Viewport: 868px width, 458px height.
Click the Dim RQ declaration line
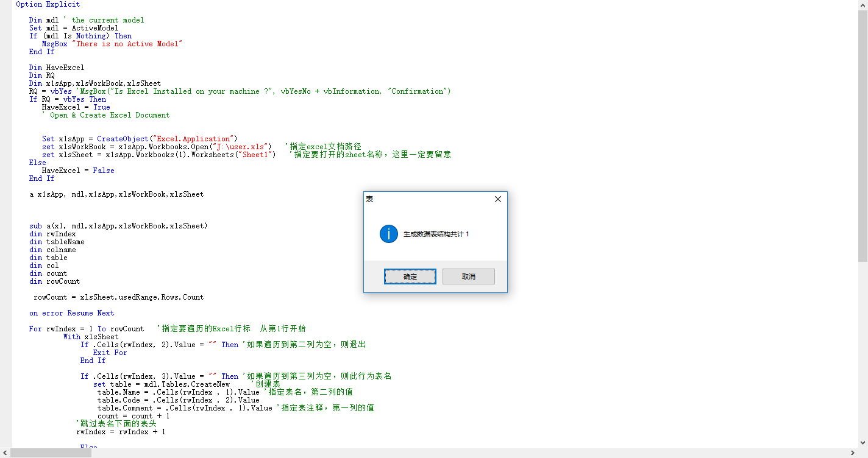coord(42,76)
